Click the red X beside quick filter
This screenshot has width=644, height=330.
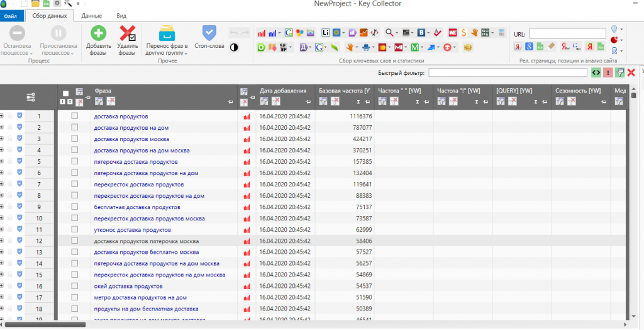pos(631,73)
